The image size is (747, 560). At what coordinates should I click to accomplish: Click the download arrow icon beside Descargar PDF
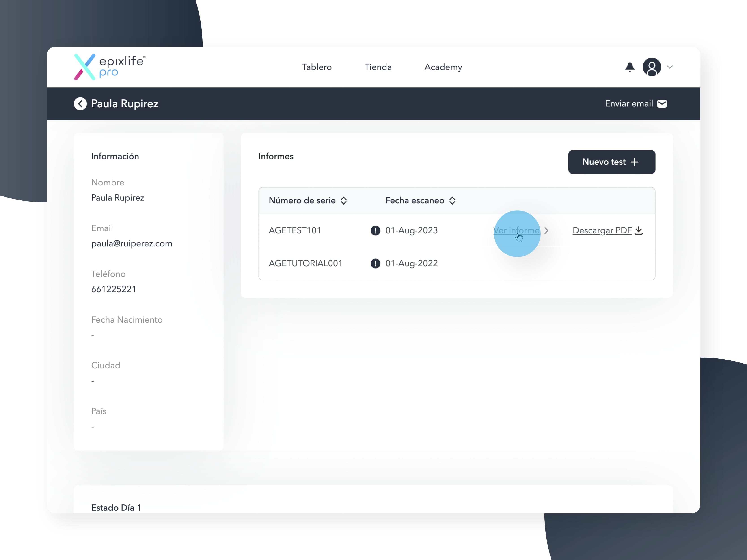point(638,230)
